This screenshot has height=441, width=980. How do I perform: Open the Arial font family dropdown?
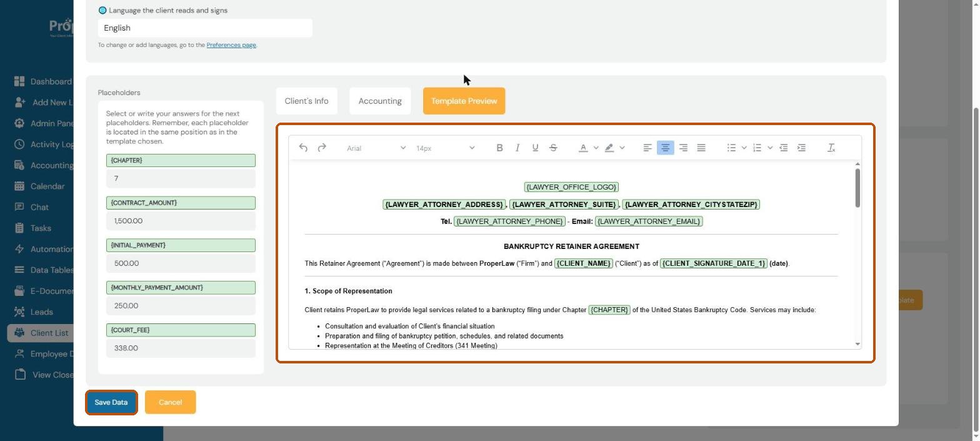pyautogui.click(x=376, y=148)
